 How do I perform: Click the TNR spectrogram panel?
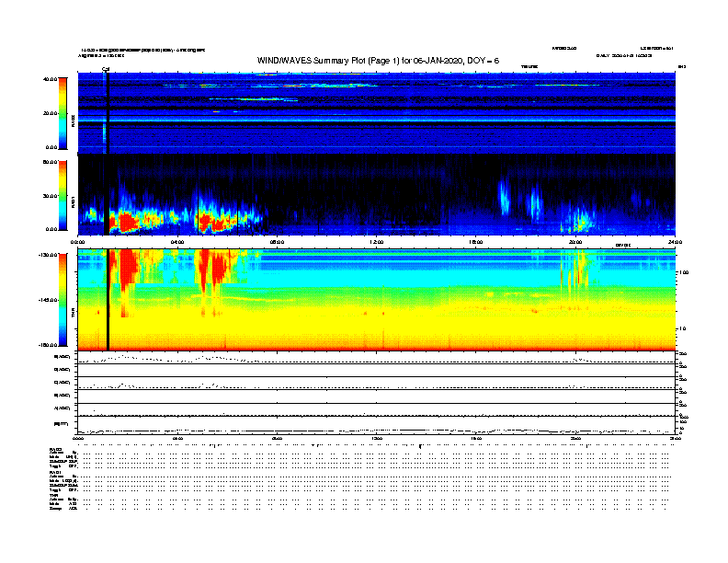pos(377,300)
